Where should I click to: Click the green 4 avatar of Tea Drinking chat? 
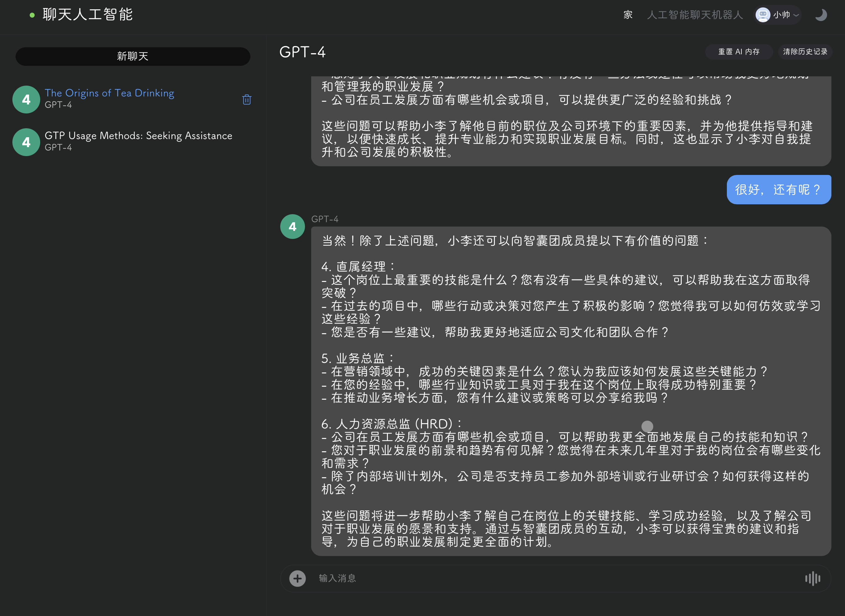click(x=26, y=100)
